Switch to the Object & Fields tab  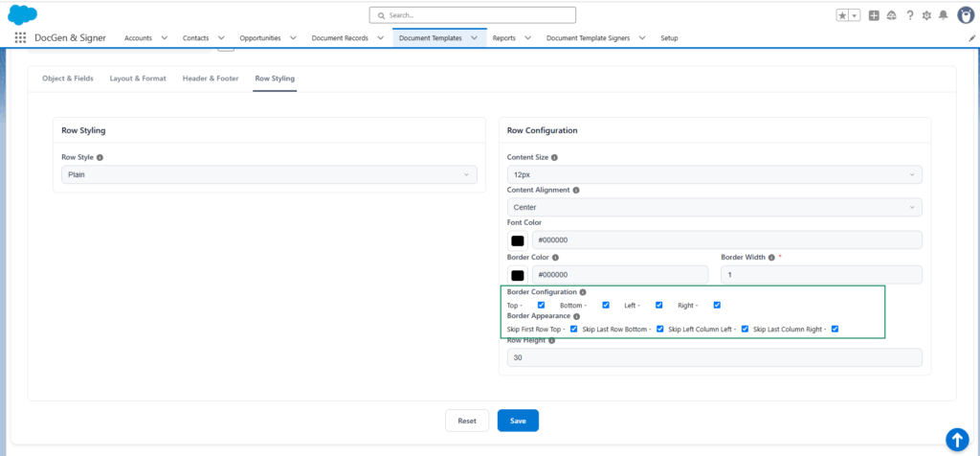coord(68,79)
